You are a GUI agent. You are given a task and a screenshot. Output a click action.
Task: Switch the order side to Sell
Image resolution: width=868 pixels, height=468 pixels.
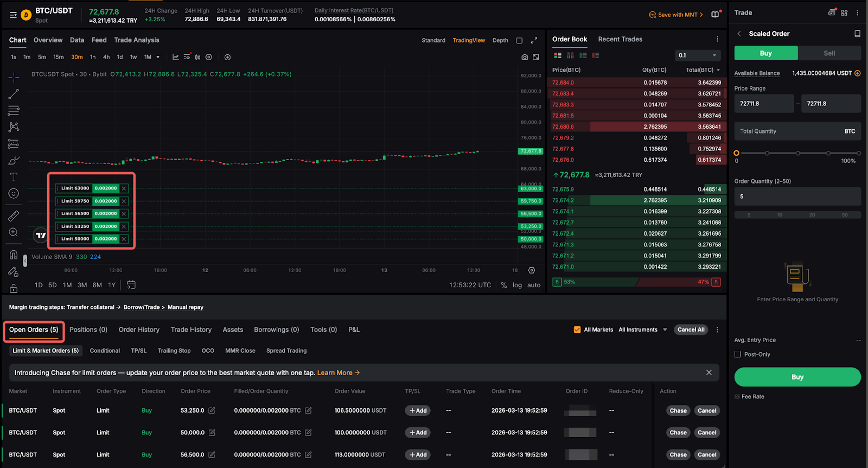[829, 53]
